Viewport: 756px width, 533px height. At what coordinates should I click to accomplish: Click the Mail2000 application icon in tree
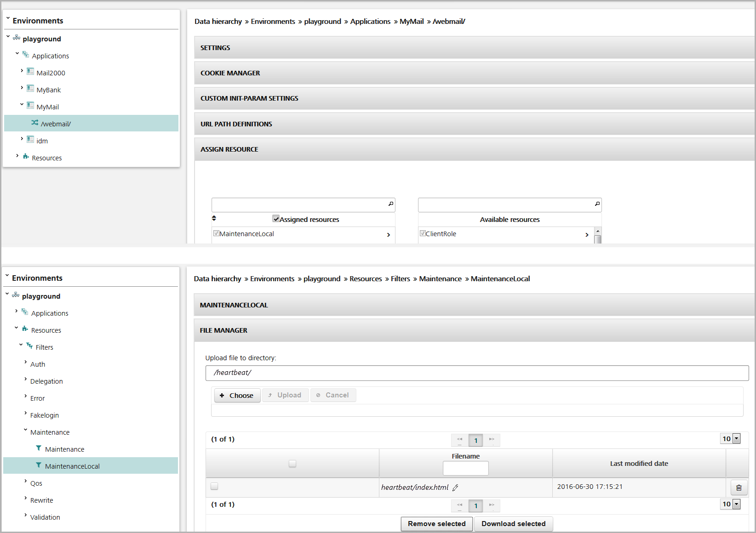click(x=30, y=71)
